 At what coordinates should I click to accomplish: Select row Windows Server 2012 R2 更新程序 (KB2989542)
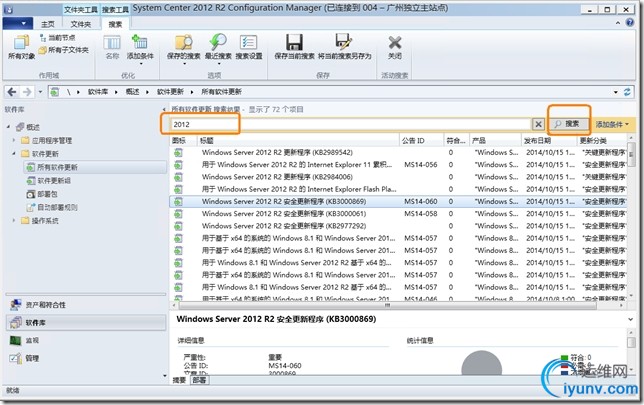pyautogui.click(x=398, y=152)
